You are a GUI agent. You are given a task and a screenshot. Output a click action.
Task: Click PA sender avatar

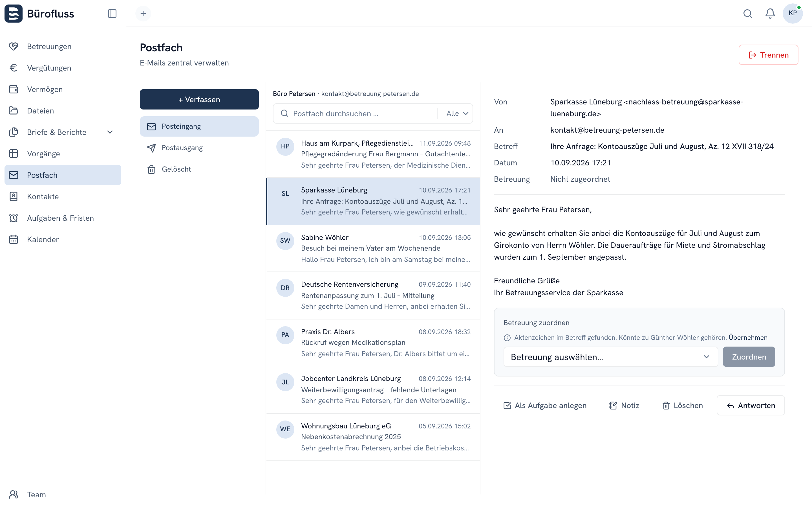(x=285, y=335)
